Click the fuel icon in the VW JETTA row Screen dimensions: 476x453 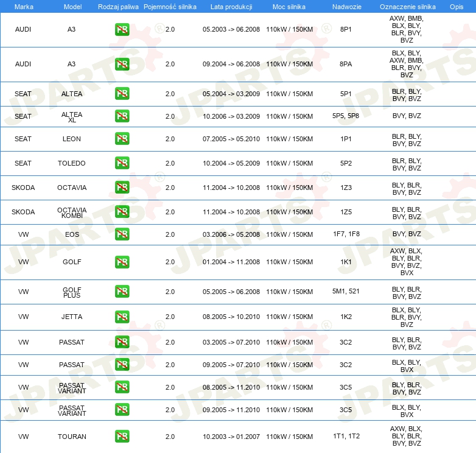tap(122, 317)
